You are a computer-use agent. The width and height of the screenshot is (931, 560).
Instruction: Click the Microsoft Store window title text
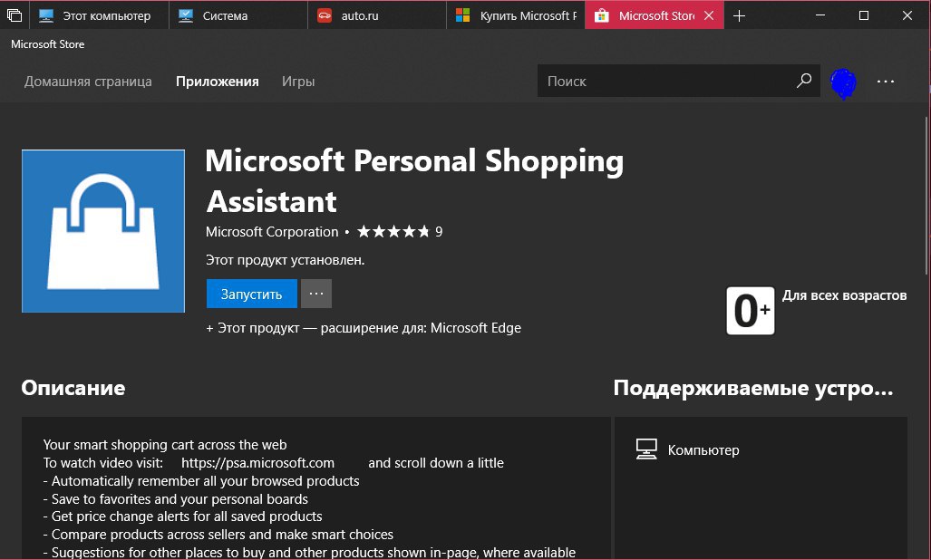point(47,44)
